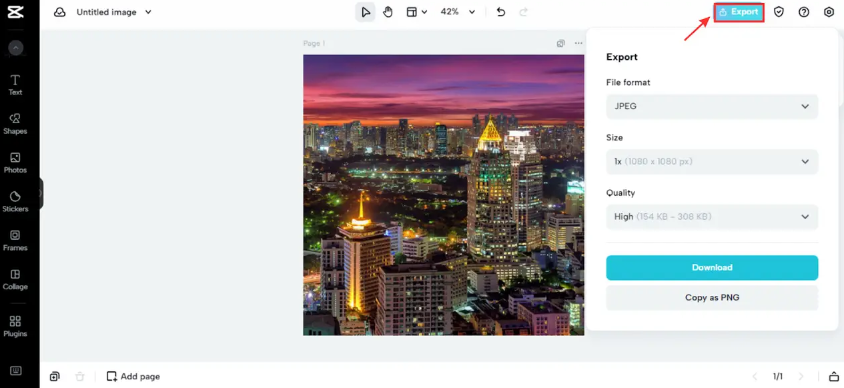Open the shield privacy icon
844x388 pixels.
coord(779,12)
